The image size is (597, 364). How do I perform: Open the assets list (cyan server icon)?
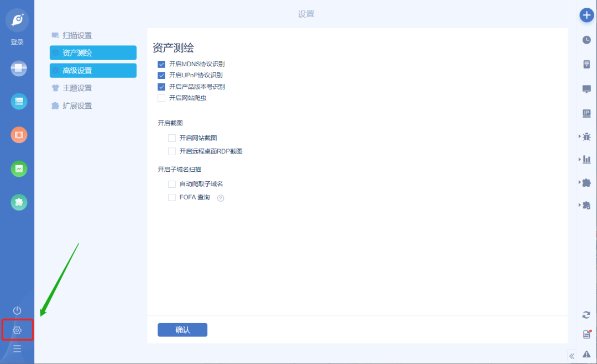pyautogui.click(x=19, y=102)
